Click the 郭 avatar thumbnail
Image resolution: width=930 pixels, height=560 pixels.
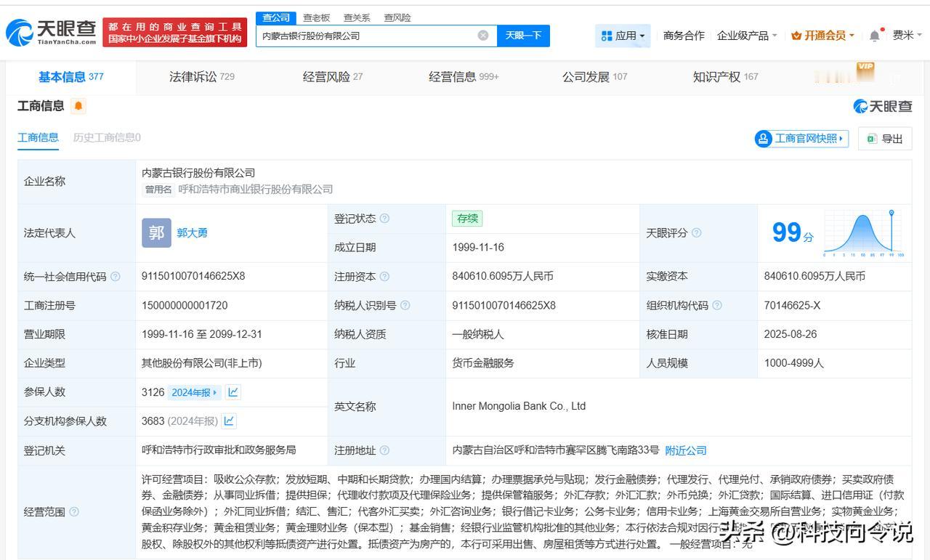pyautogui.click(x=156, y=233)
